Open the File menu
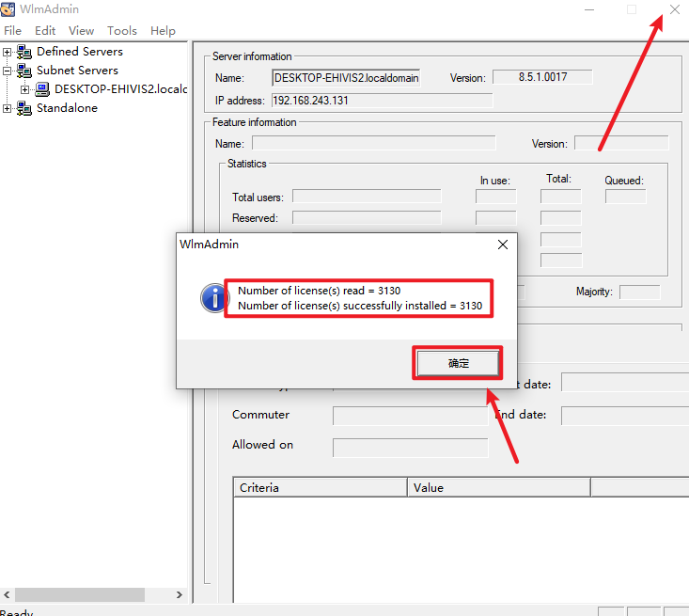689x616 pixels. click(x=12, y=31)
